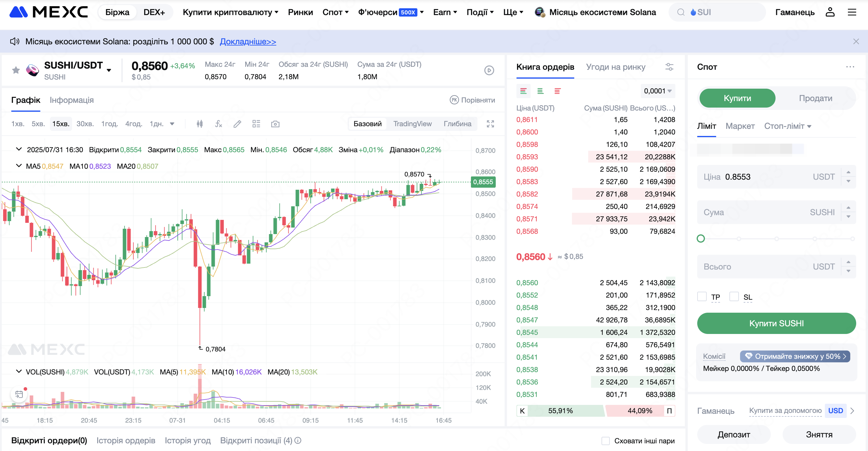Dismiss the announcement banner
The height and width of the screenshot is (451, 868).
(856, 41)
